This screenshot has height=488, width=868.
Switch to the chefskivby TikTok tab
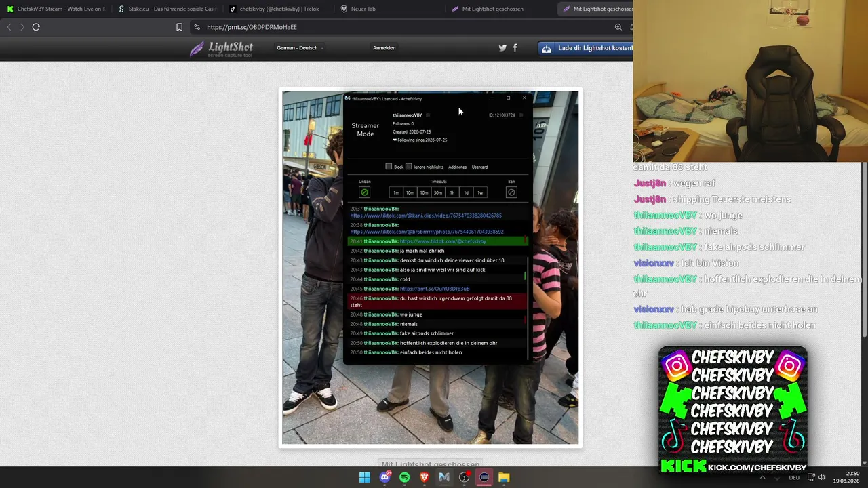pos(278,9)
